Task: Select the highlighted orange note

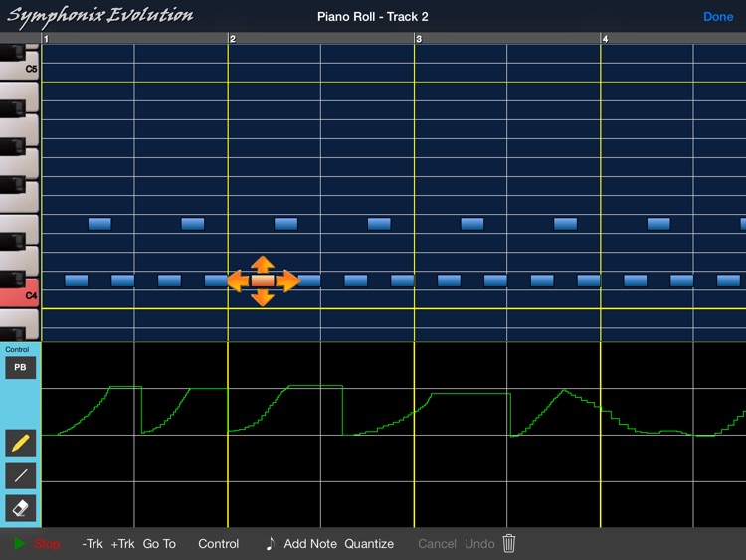Action: pos(263,280)
